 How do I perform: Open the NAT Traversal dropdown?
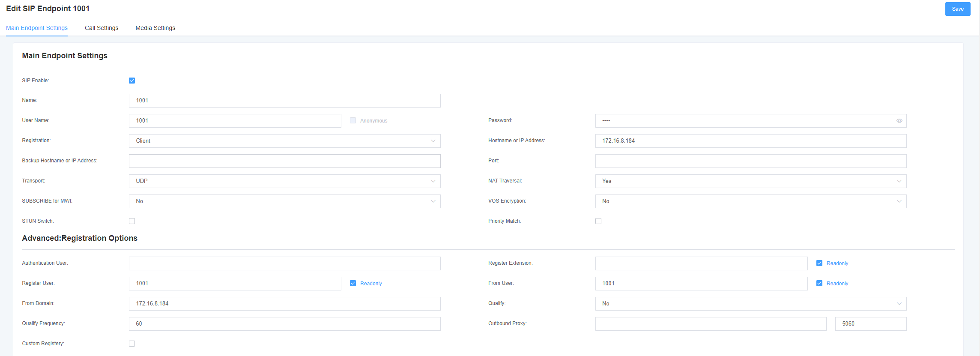pyautogui.click(x=751, y=181)
